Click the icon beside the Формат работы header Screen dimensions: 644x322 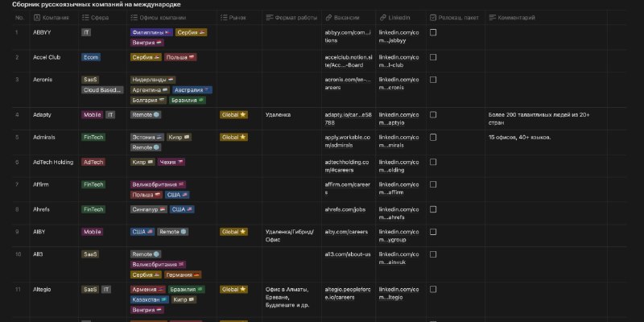[x=270, y=17]
